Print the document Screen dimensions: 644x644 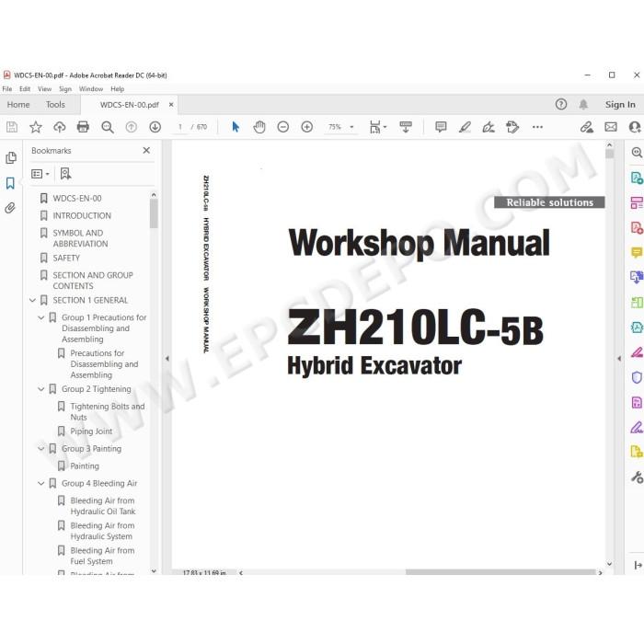[x=83, y=127]
